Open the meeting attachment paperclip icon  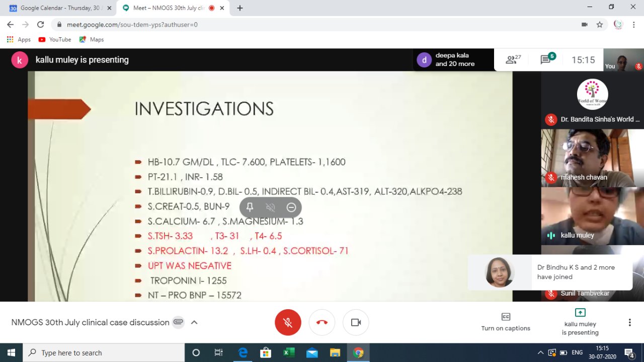[x=178, y=322]
